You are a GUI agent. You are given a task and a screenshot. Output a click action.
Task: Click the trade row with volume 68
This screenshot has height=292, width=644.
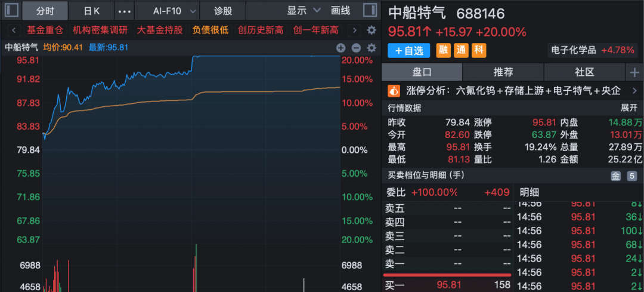pos(580,245)
